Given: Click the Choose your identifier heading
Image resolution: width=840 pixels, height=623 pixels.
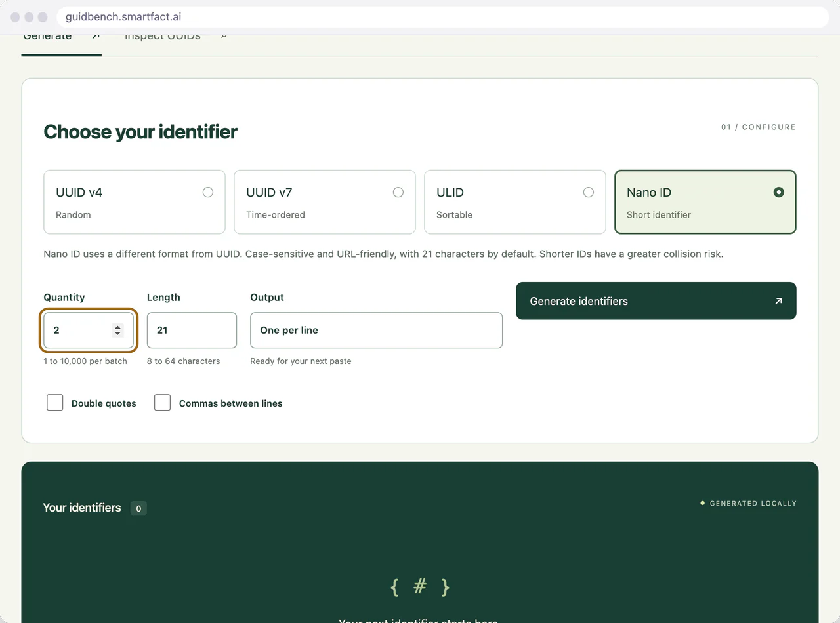Looking at the screenshot, I should [x=140, y=132].
